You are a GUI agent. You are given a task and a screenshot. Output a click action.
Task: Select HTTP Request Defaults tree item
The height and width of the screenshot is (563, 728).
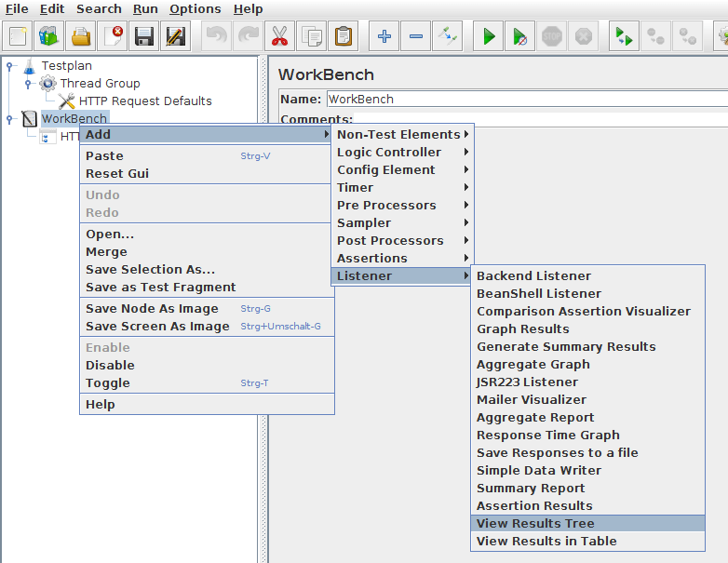144,101
